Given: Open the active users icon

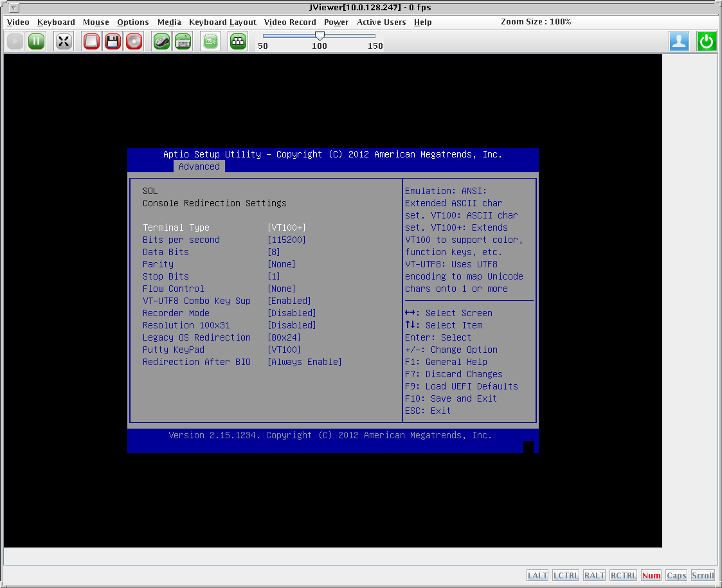Looking at the screenshot, I should [679, 42].
